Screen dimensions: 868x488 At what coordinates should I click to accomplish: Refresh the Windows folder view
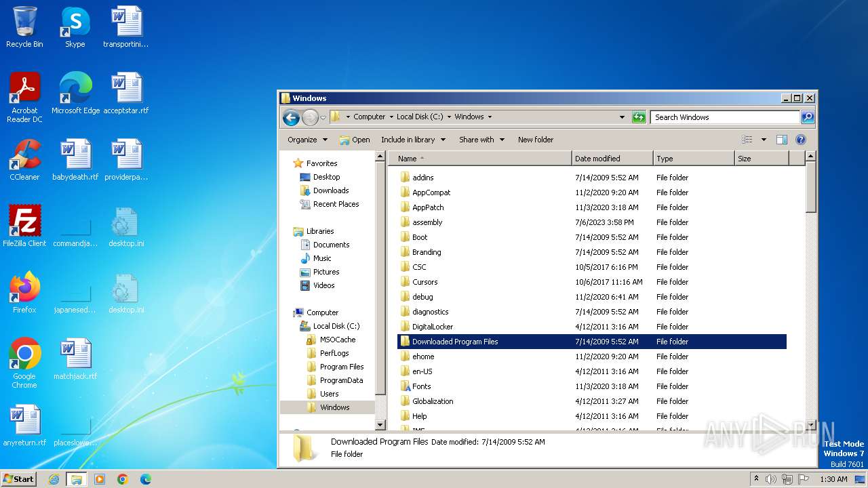tap(638, 117)
